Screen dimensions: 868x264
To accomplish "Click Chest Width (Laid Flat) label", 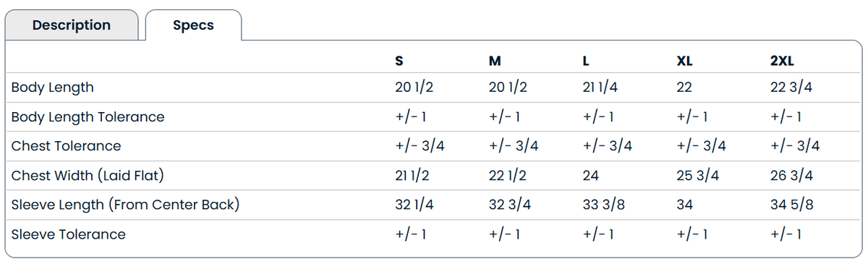I will [90, 176].
